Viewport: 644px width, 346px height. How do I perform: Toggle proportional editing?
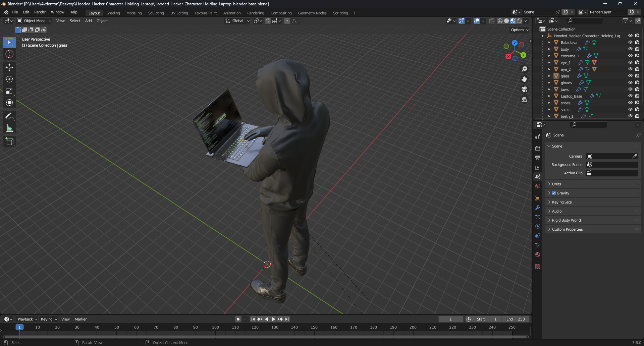coord(287,21)
